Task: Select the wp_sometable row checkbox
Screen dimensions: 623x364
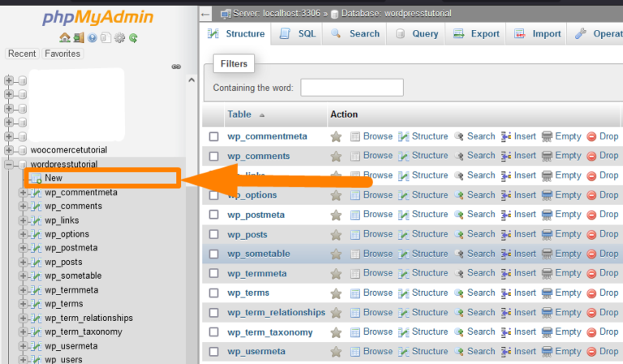Action: click(x=214, y=254)
